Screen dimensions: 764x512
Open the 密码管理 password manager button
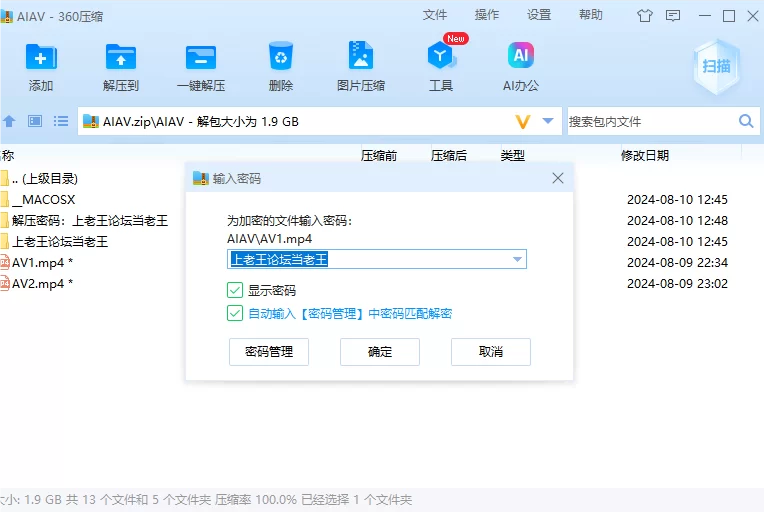(268, 352)
